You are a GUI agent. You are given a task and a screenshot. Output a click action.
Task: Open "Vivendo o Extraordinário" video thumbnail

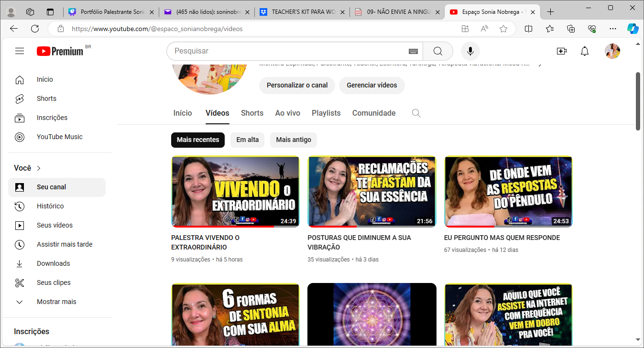(235, 191)
